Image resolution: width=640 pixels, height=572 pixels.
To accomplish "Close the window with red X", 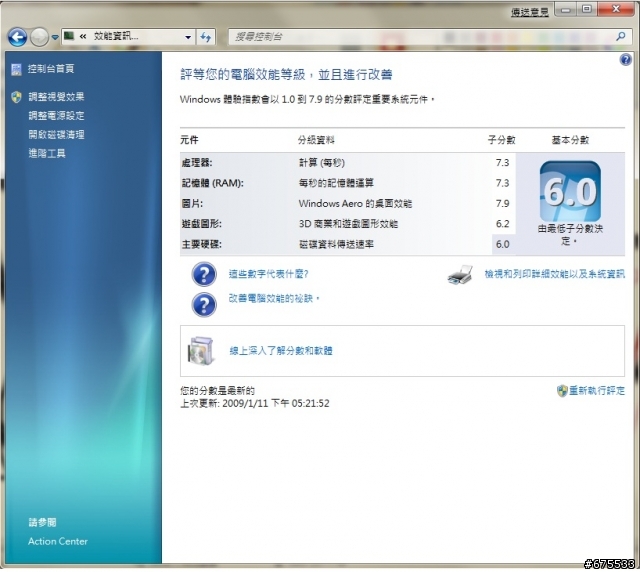I will click(x=616, y=9).
